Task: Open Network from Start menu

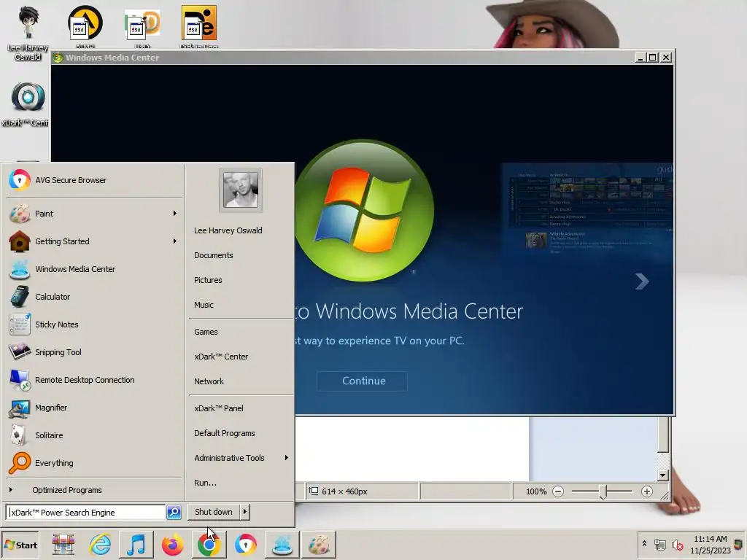Action: click(209, 381)
